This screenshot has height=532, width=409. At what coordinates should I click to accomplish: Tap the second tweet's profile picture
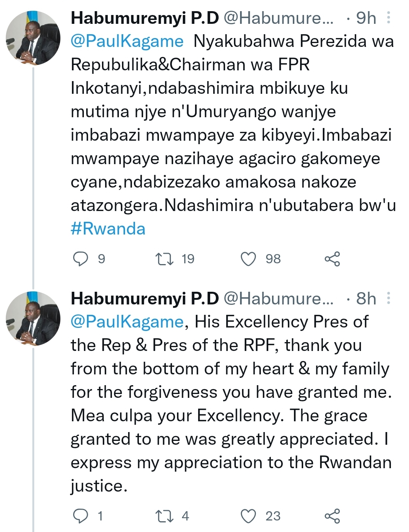[33, 318]
